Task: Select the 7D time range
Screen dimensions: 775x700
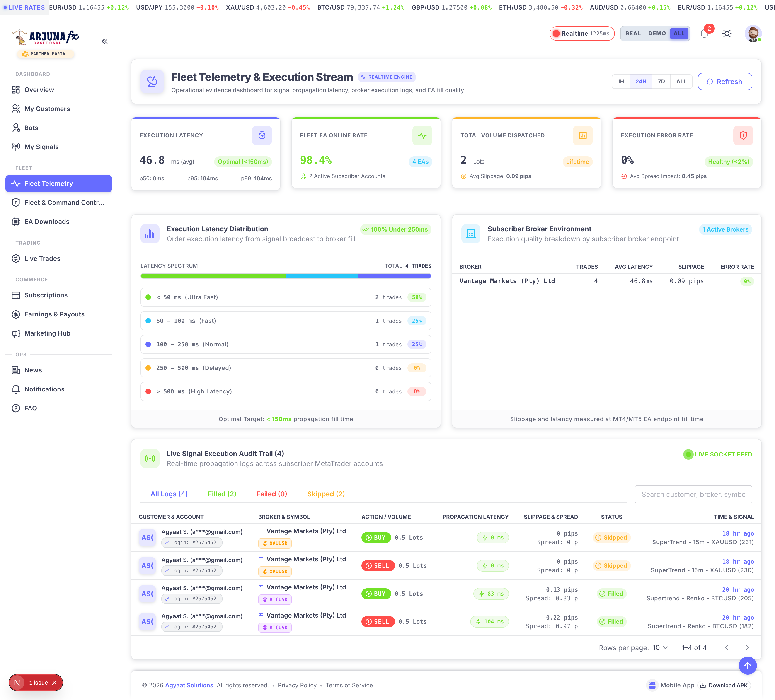Action: click(x=661, y=82)
